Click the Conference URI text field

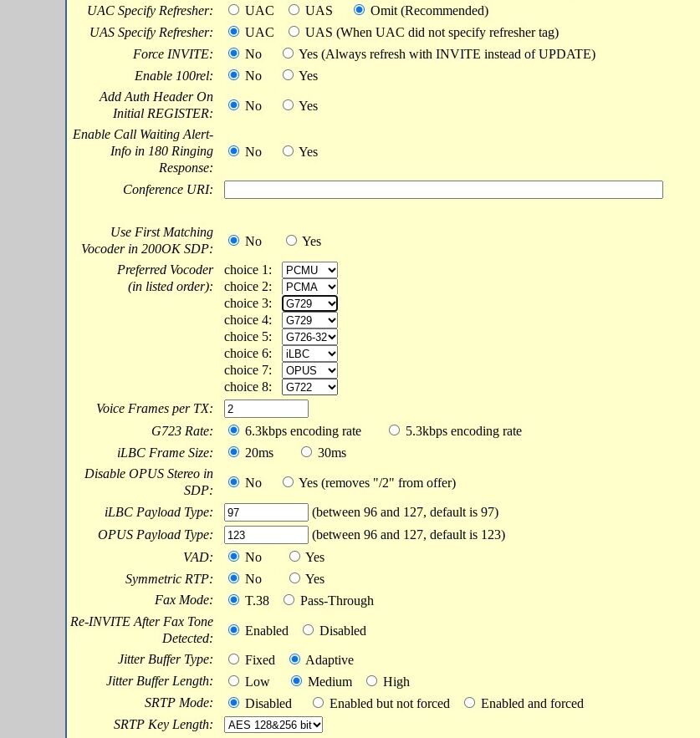pyautogui.click(x=443, y=190)
